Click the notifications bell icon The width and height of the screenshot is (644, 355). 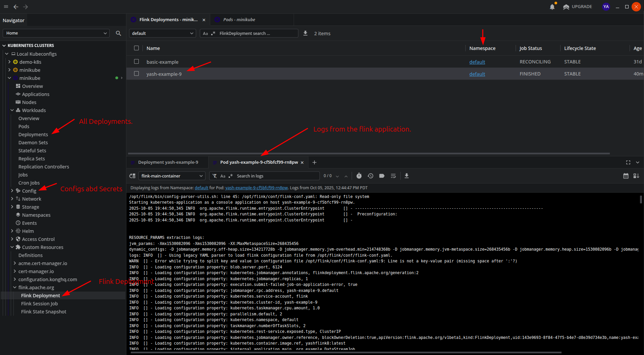(x=552, y=7)
